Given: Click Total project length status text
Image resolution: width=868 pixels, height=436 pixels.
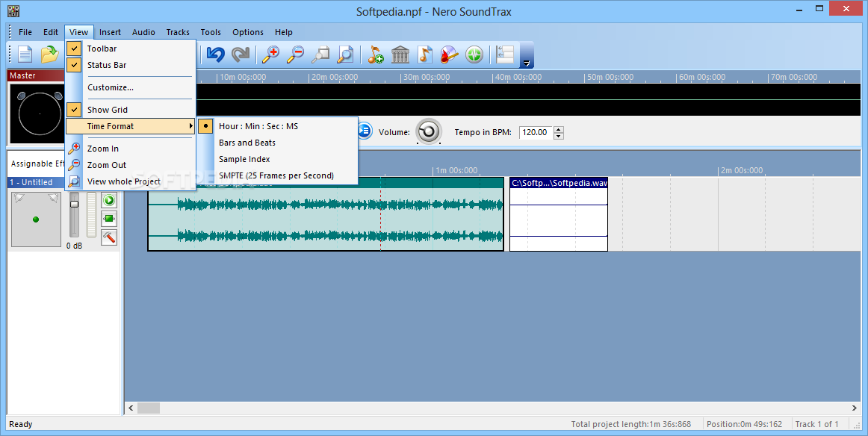Looking at the screenshot, I should (x=631, y=424).
